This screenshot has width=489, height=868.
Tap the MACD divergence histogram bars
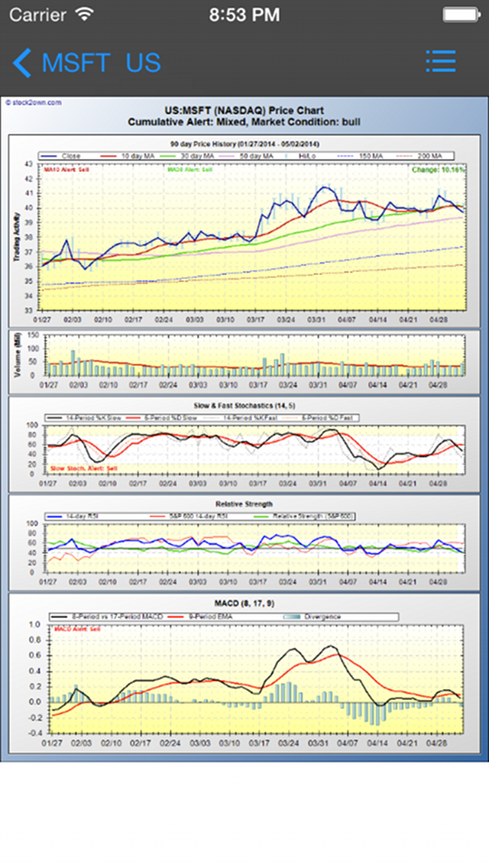[257, 703]
